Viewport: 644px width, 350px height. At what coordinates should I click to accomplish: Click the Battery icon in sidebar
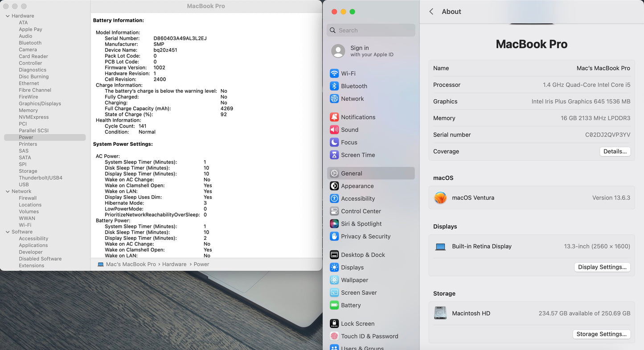[x=334, y=305]
